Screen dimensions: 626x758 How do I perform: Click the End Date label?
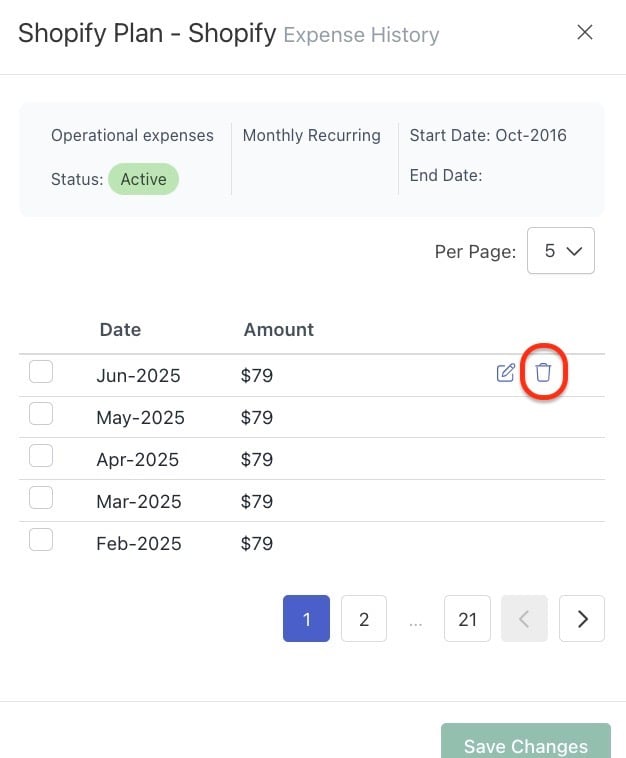tap(446, 175)
